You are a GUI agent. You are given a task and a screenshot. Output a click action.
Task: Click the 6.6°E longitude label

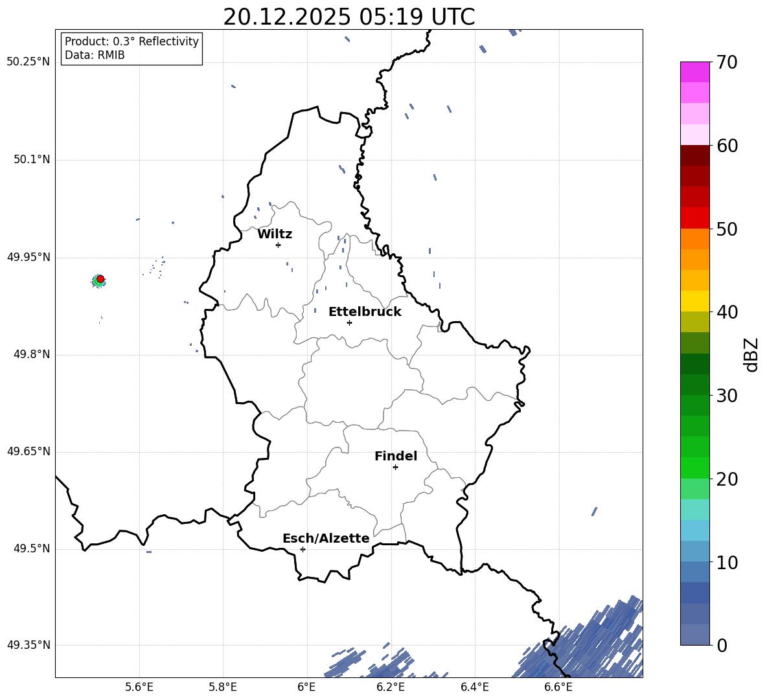(558, 688)
